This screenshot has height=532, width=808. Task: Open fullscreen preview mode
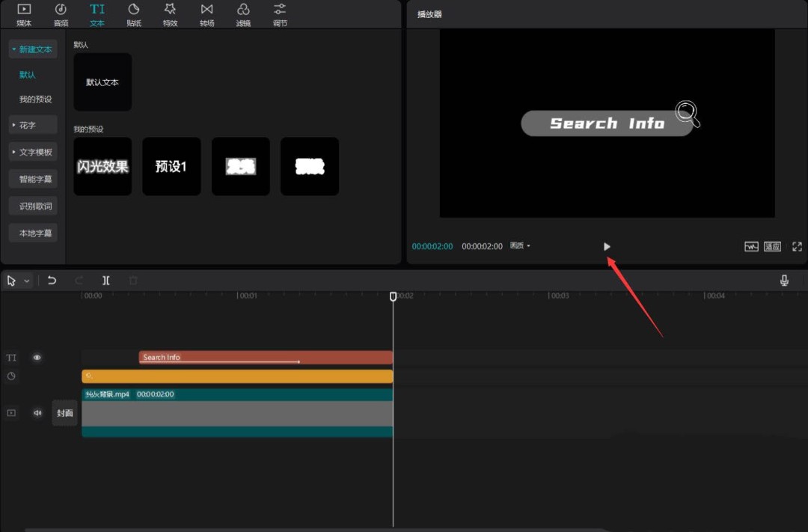tap(797, 246)
